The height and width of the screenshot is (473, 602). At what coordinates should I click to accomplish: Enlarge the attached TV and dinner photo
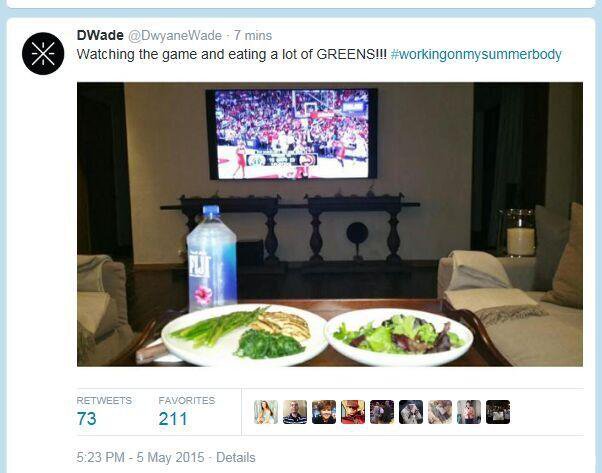pyautogui.click(x=330, y=224)
